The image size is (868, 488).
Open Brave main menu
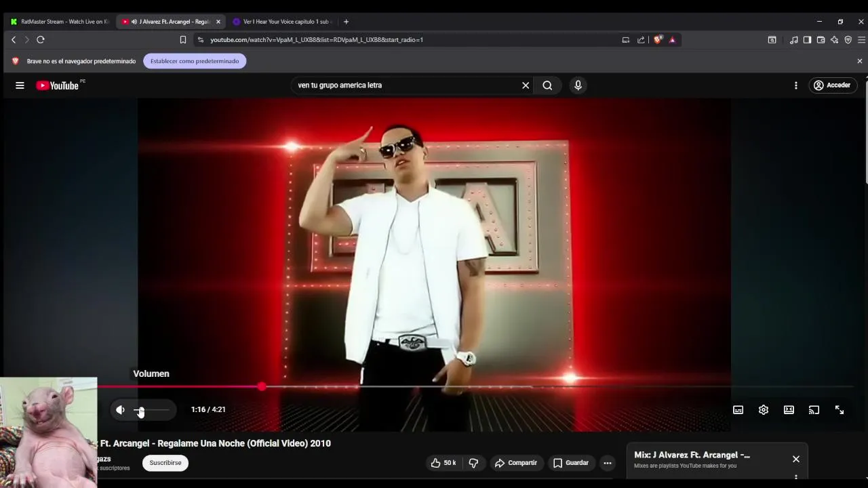click(861, 40)
